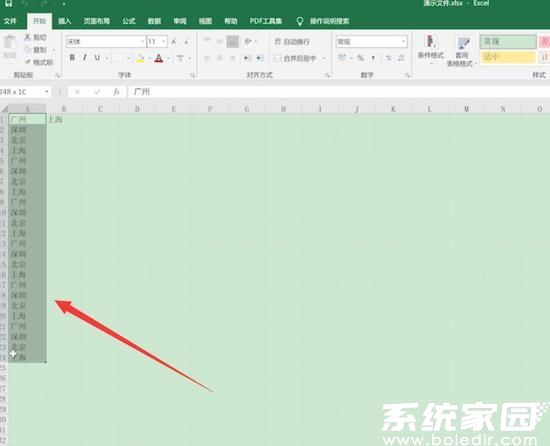The image size is (550, 446).
Task: Click the Cut scissors icon
Action: click(x=27, y=37)
